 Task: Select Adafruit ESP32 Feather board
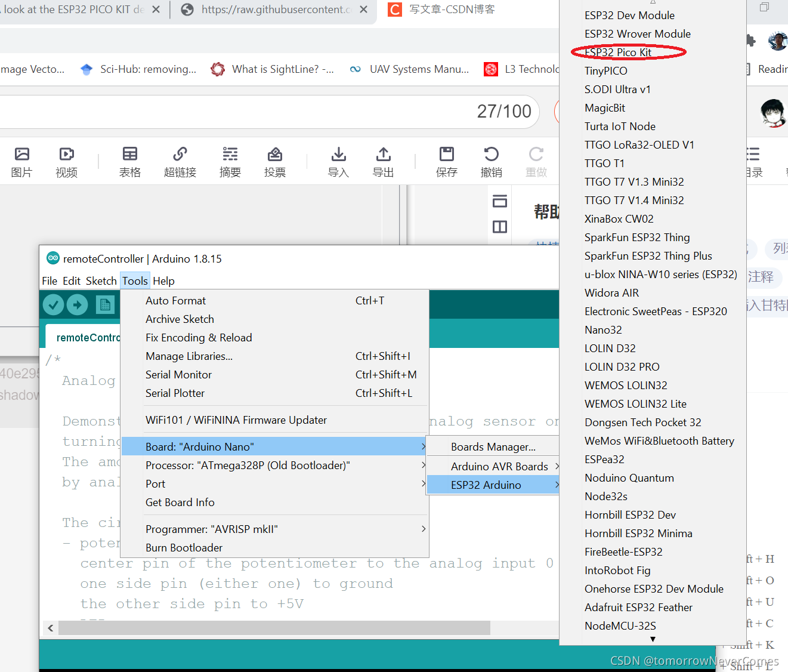pos(653,608)
